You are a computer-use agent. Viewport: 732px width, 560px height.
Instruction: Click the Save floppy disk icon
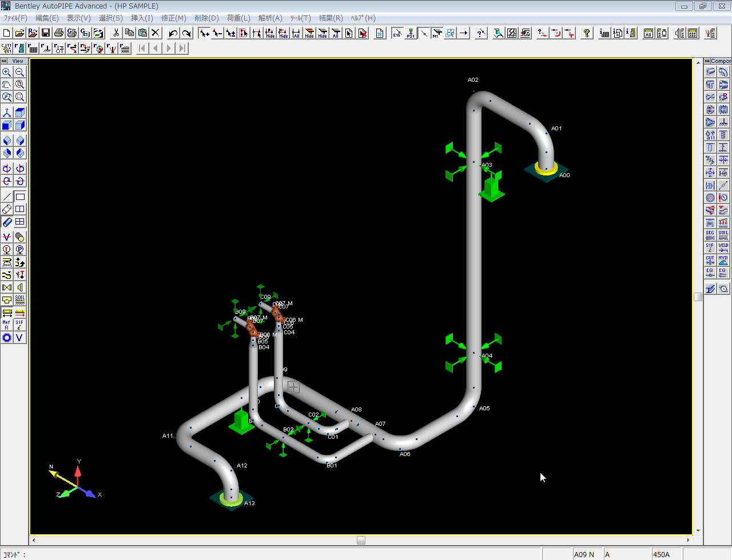(x=46, y=33)
